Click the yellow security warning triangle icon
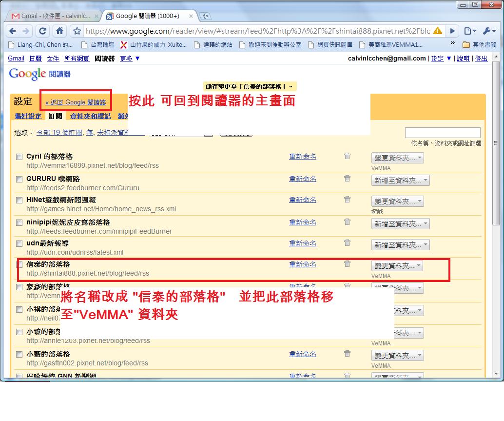The width and height of the screenshot is (504, 421). (437, 31)
